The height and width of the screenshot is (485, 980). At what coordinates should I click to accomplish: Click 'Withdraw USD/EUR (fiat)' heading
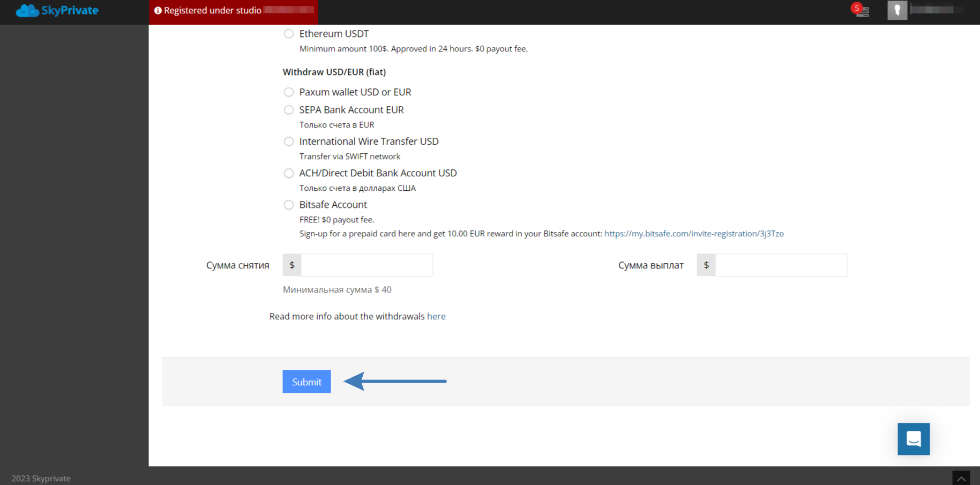334,72
